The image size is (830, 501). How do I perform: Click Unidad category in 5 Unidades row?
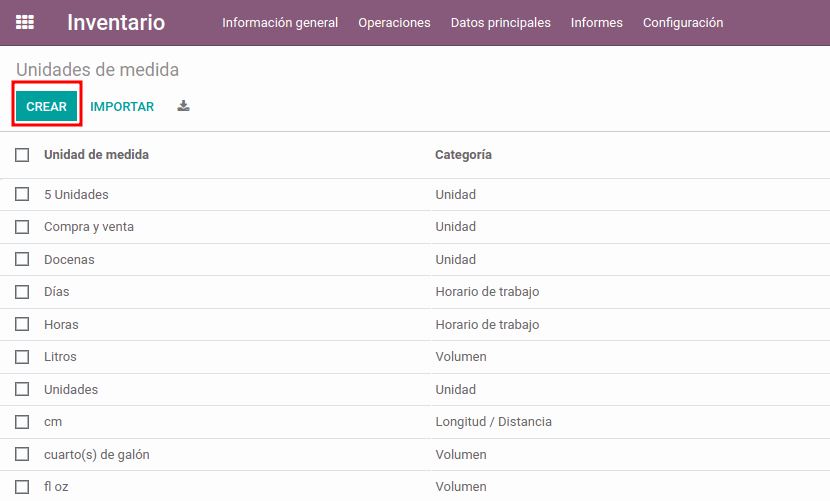pos(456,194)
